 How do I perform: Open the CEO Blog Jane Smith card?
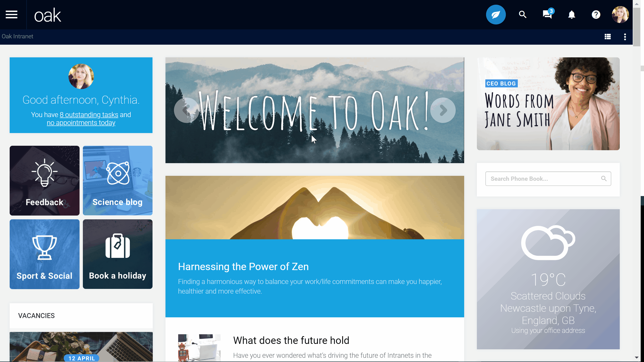[548, 104]
